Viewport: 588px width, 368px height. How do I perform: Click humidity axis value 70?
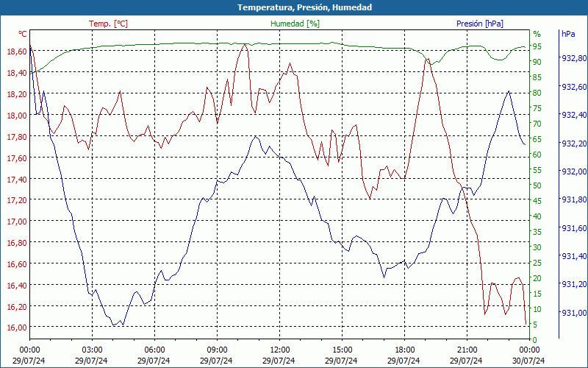537,124
